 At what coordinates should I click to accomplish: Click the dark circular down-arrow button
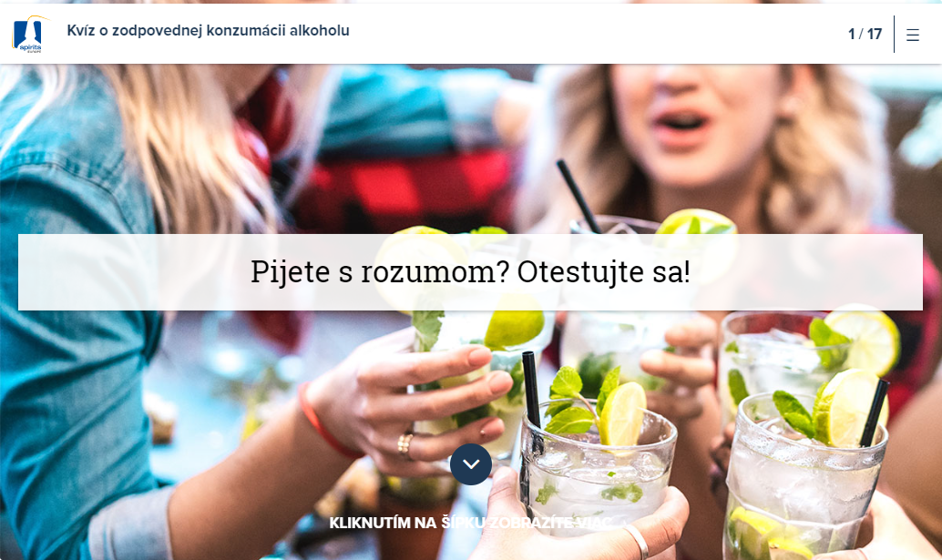pos(471,464)
